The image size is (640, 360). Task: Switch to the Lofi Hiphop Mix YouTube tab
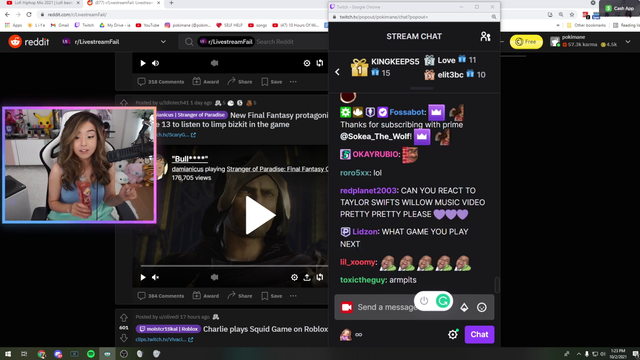(x=43, y=3)
